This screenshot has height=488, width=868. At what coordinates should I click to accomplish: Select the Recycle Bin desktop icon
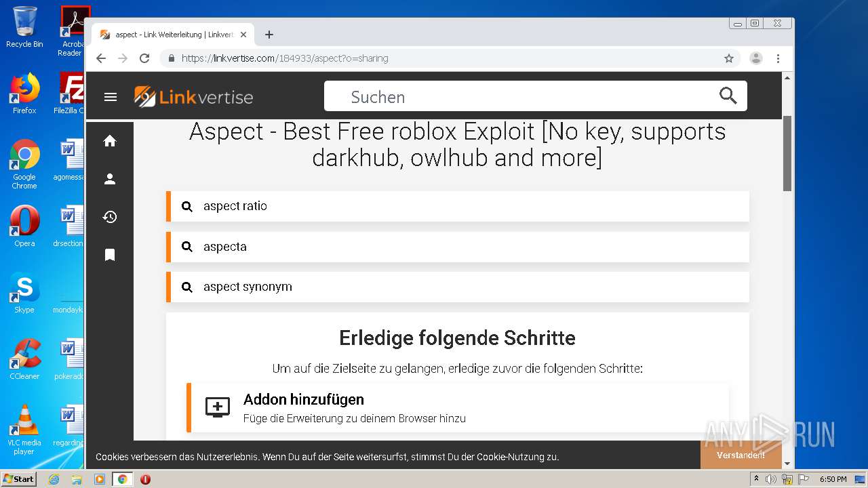[x=24, y=27]
